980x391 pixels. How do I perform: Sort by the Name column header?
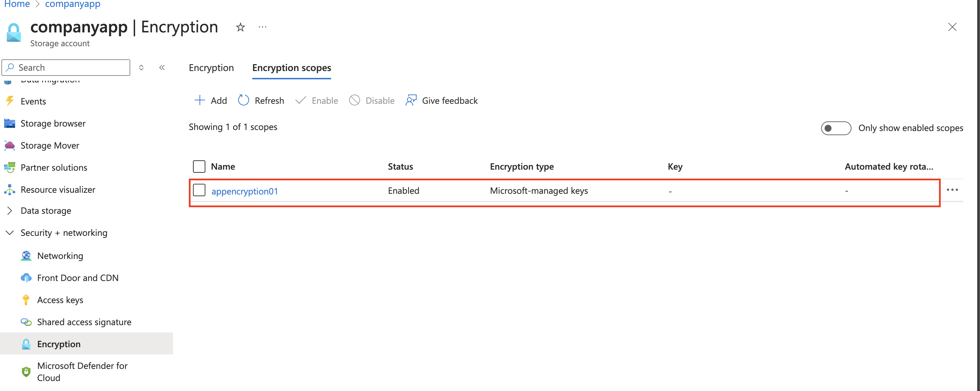pyautogui.click(x=223, y=167)
